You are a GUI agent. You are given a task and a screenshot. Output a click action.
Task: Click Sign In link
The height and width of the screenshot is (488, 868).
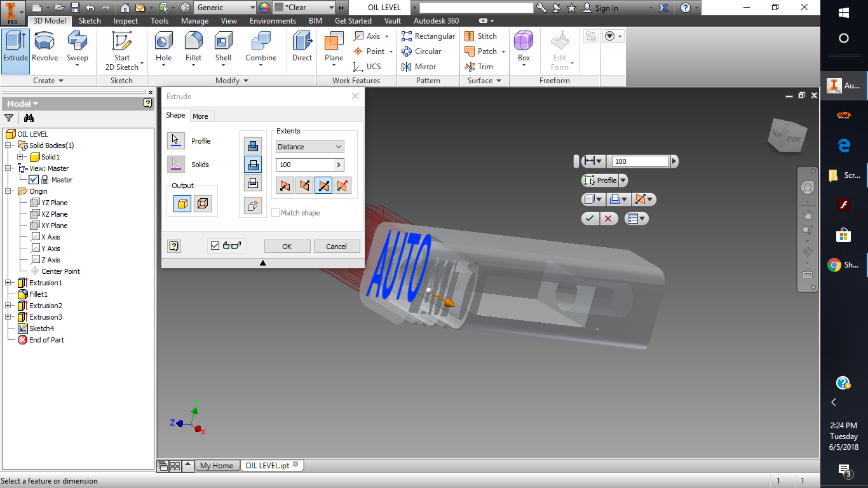pyautogui.click(x=606, y=8)
